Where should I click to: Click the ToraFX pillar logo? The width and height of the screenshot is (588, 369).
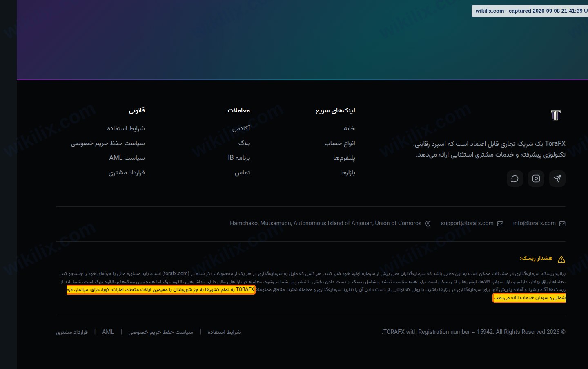pos(556,115)
